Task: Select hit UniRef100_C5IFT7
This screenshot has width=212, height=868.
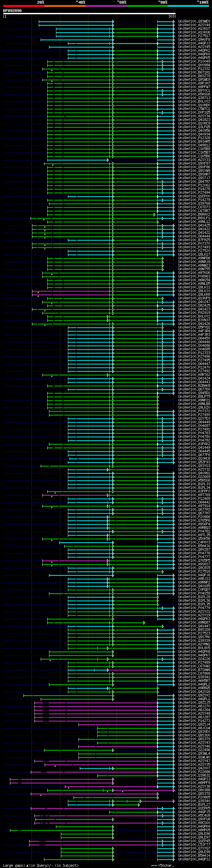Action: (194, 844)
